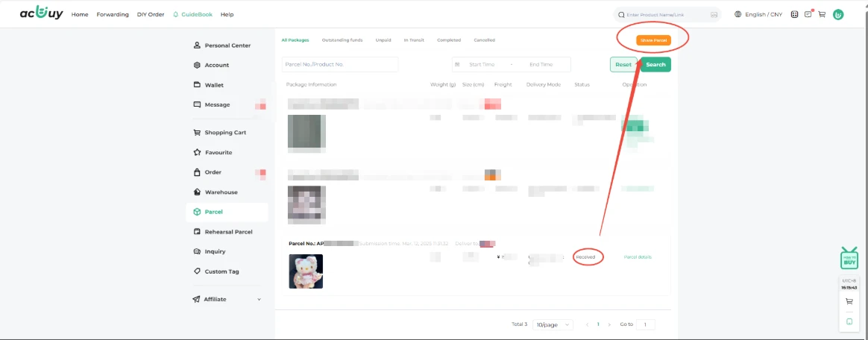Open the English / CNY language selector
The width and height of the screenshot is (868, 340).
(x=758, y=14)
